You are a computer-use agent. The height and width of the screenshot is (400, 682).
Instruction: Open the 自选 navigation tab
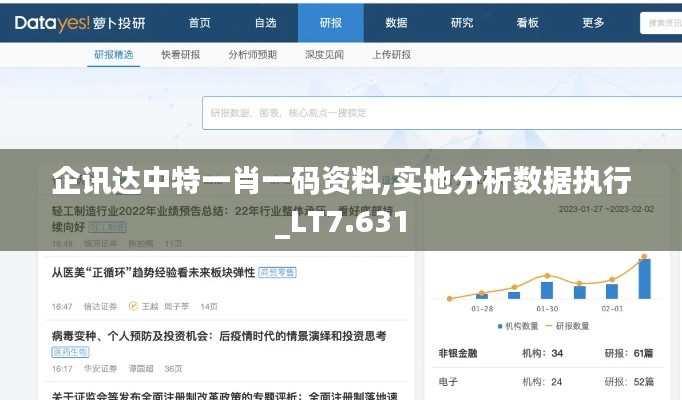point(265,22)
